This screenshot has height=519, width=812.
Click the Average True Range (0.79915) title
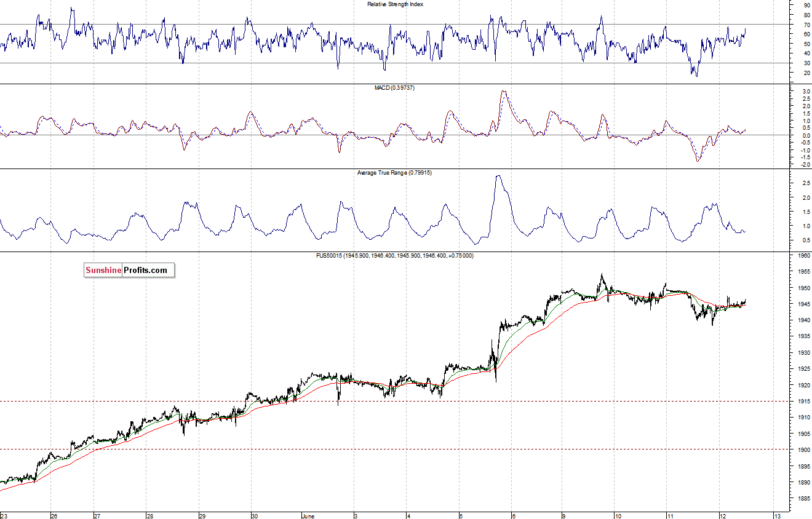pos(394,173)
